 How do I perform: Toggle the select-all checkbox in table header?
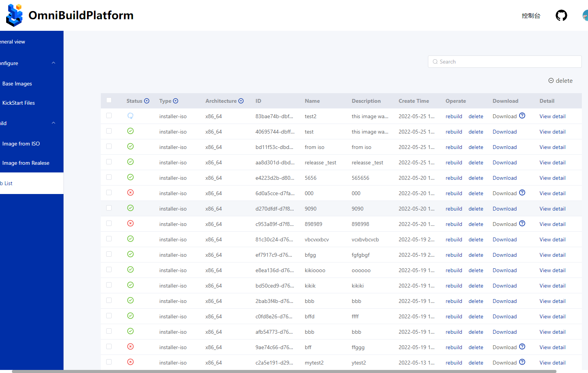pyautogui.click(x=109, y=100)
